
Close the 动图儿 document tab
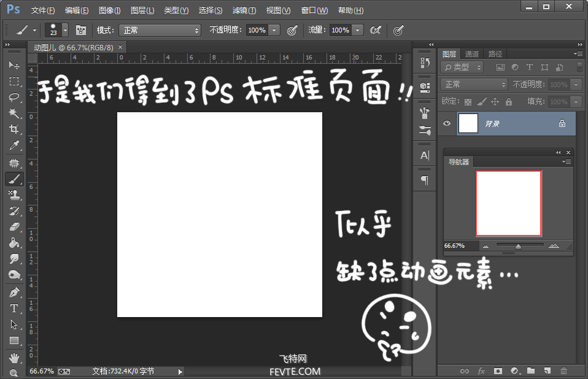120,47
